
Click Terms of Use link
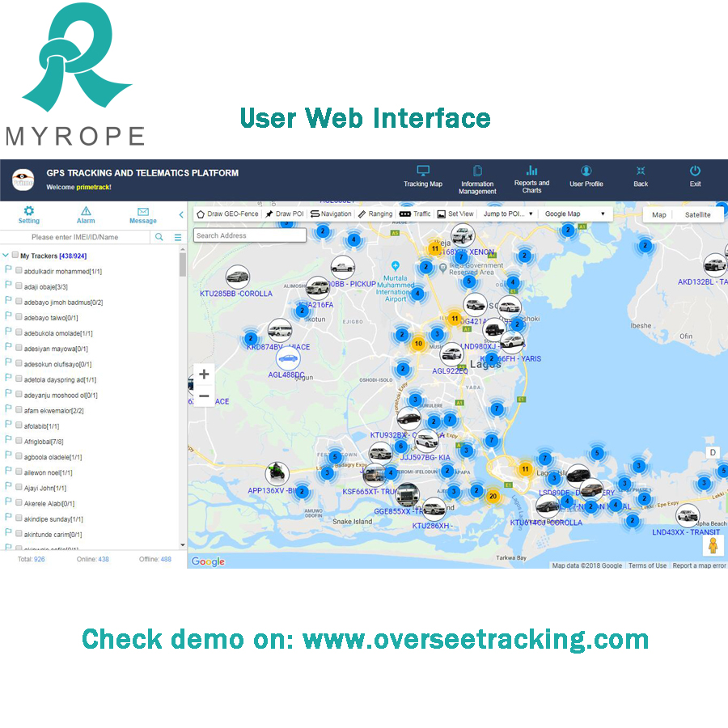click(x=647, y=565)
